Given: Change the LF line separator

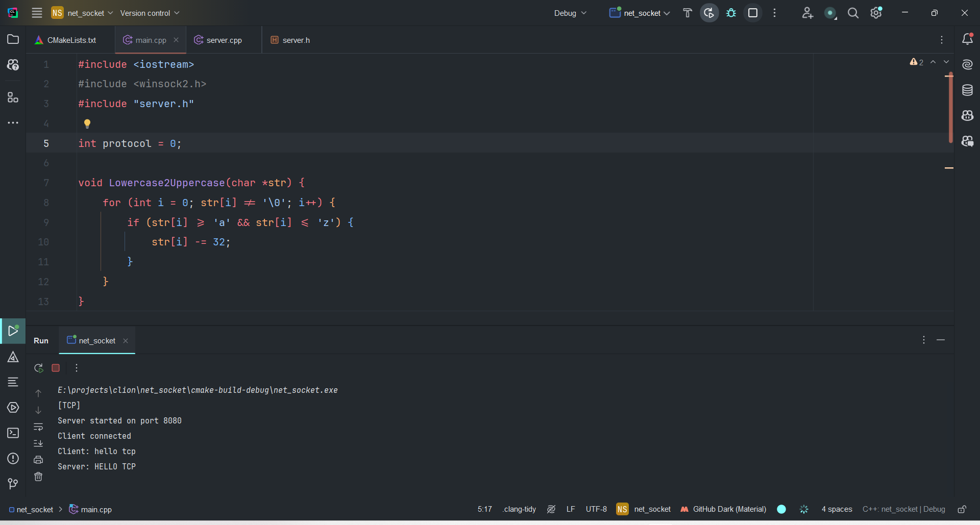Looking at the screenshot, I should pos(571,509).
